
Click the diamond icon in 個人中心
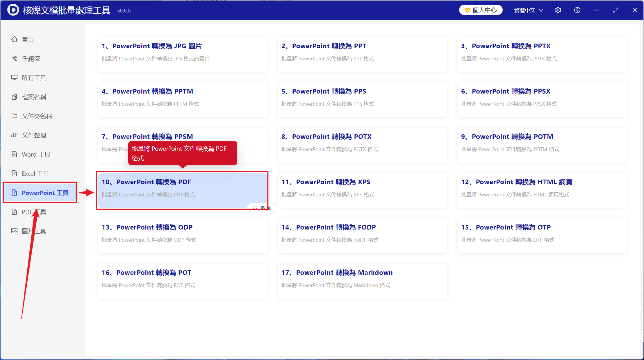pos(468,10)
